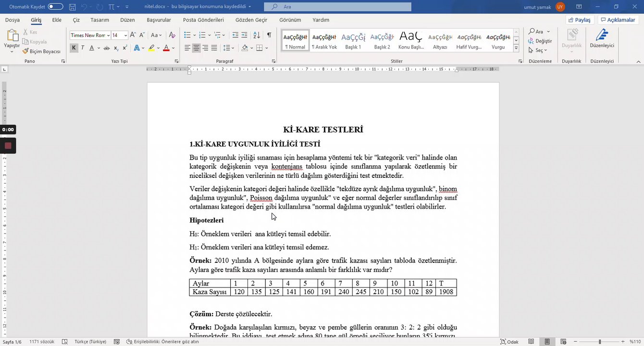Click the Odak focus mode button
This screenshot has height=346, width=644.
click(510, 342)
